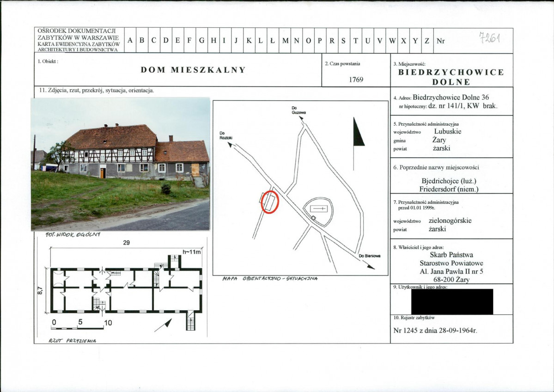This screenshot has height=392, width=554.
Task: Select letter cell 'Z' in the header row
Action: click(x=427, y=41)
